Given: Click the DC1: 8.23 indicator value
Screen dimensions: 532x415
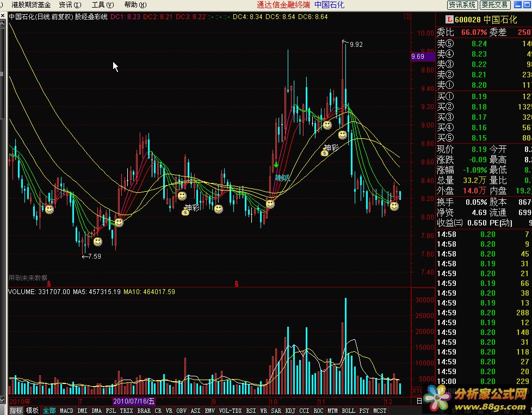Looking at the screenshot, I should point(125,17).
